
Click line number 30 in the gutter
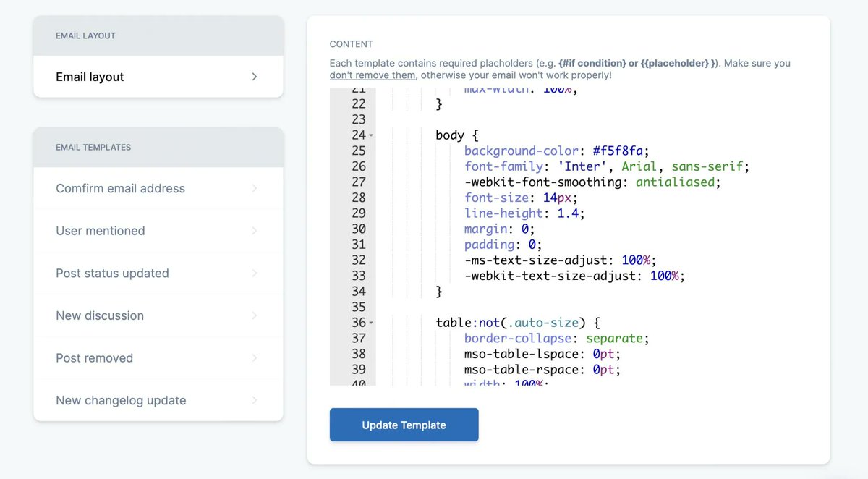point(358,229)
